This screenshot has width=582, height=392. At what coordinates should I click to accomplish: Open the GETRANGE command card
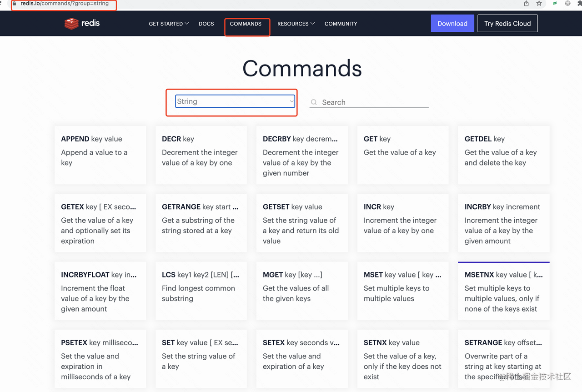pos(201,223)
